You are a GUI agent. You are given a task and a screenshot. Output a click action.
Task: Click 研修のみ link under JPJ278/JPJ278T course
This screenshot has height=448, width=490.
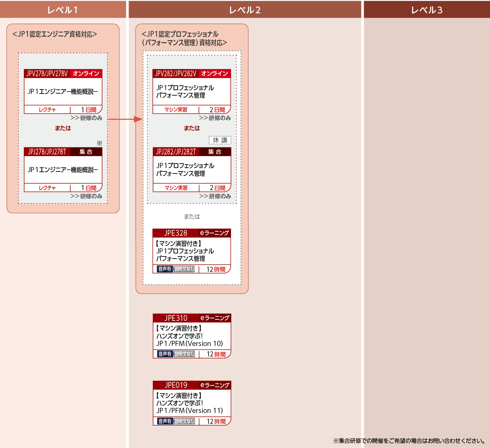(86, 196)
